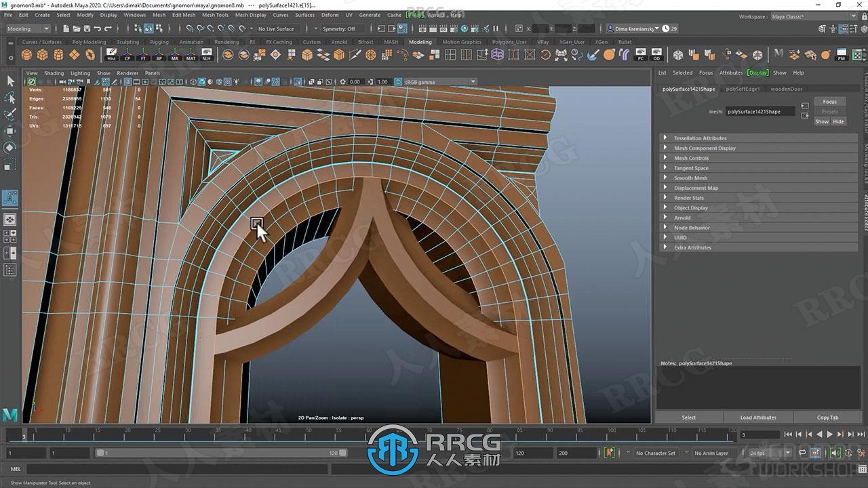The image size is (868, 488).
Task: Click the playback range slider bar
Action: coord(220,453)
